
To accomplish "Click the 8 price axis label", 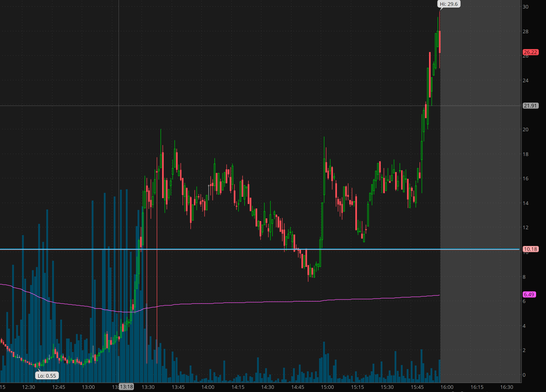I will (x=524, y=277).
